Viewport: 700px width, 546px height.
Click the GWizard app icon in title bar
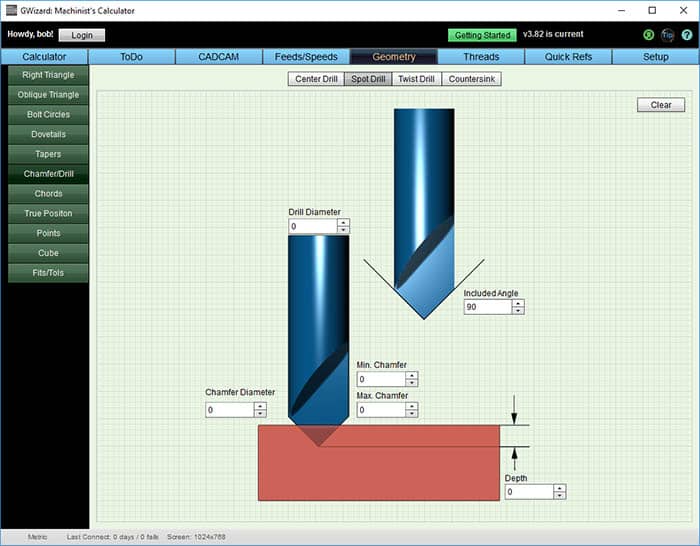tap(11, 10)
